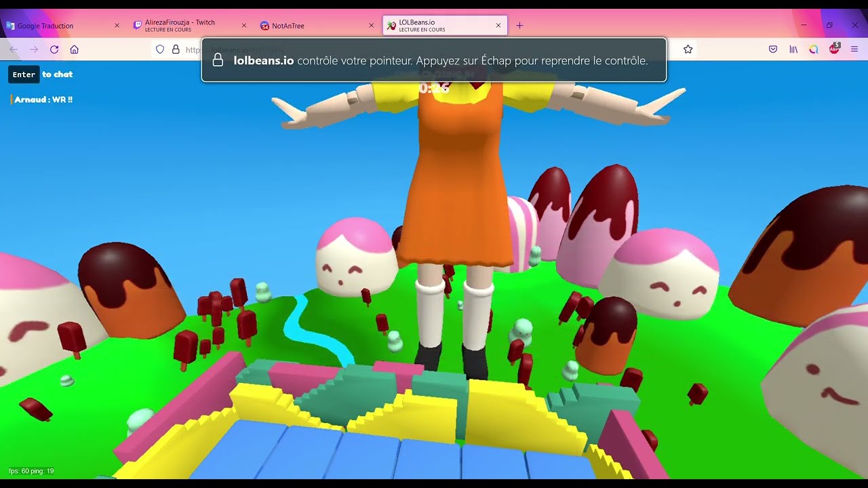The height and width of the screenshot is (488, 868).
Task: Close the Google Traduction tab
Action: click(117, 26)
